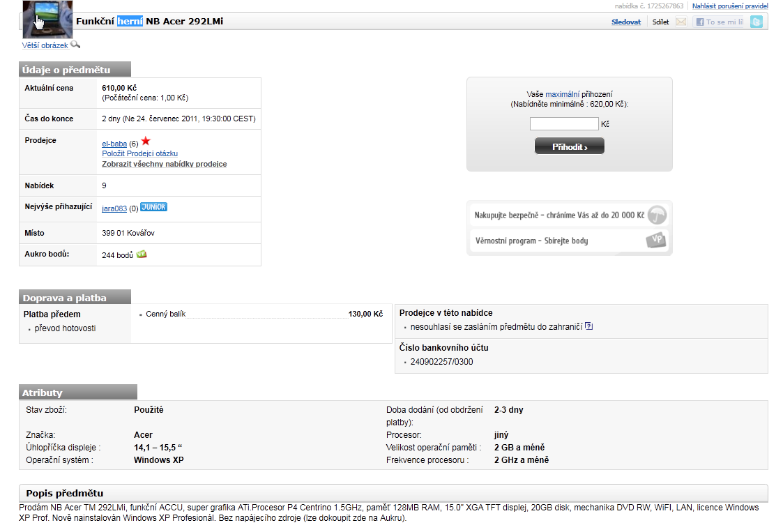Click the Atributy section header
Image resolution: width=783 pixels, height=532 pixels.
point(78,392)
